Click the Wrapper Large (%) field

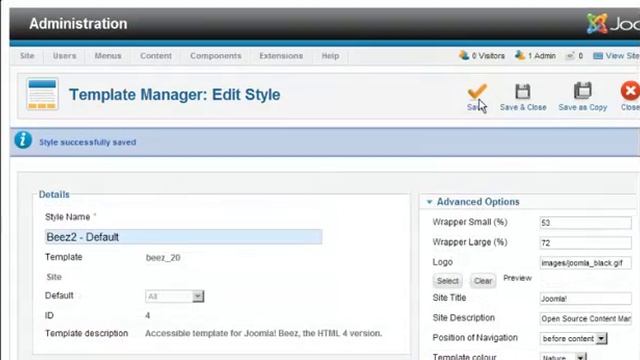click(585, 243)
